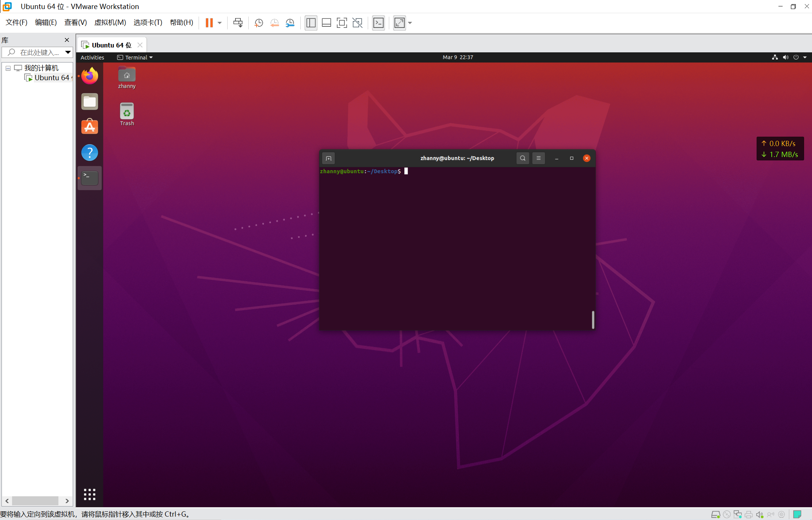Click the send file to VM icon
The width and height of the screenshot is (812, 520).
(x=237, y=23)
